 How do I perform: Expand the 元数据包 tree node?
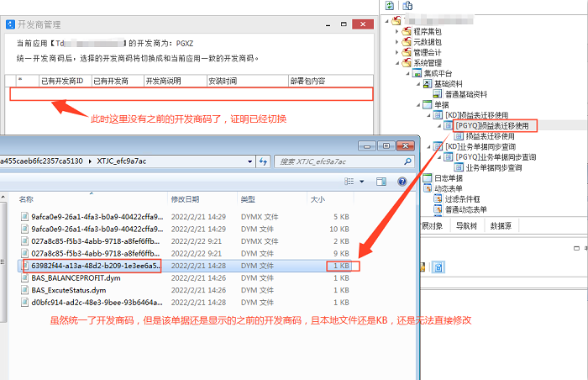pos(396,40)
